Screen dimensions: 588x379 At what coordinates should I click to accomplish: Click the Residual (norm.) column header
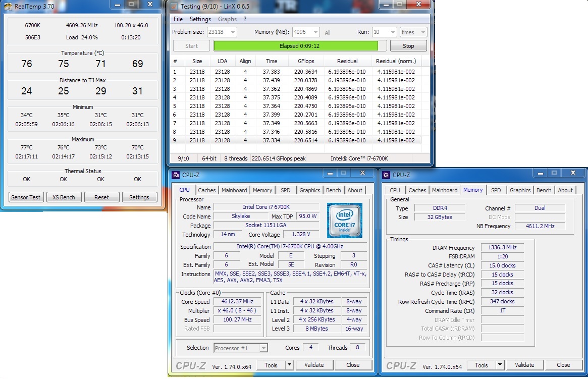pos(396,61)
